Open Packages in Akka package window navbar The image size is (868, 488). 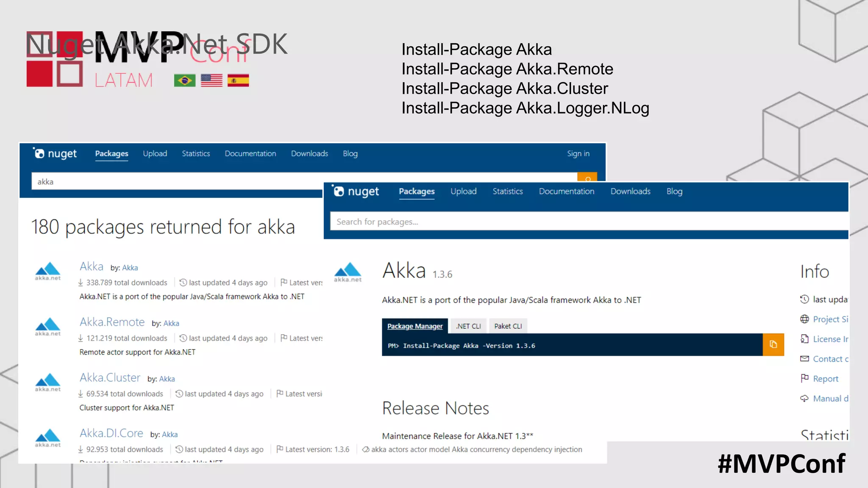417,191
